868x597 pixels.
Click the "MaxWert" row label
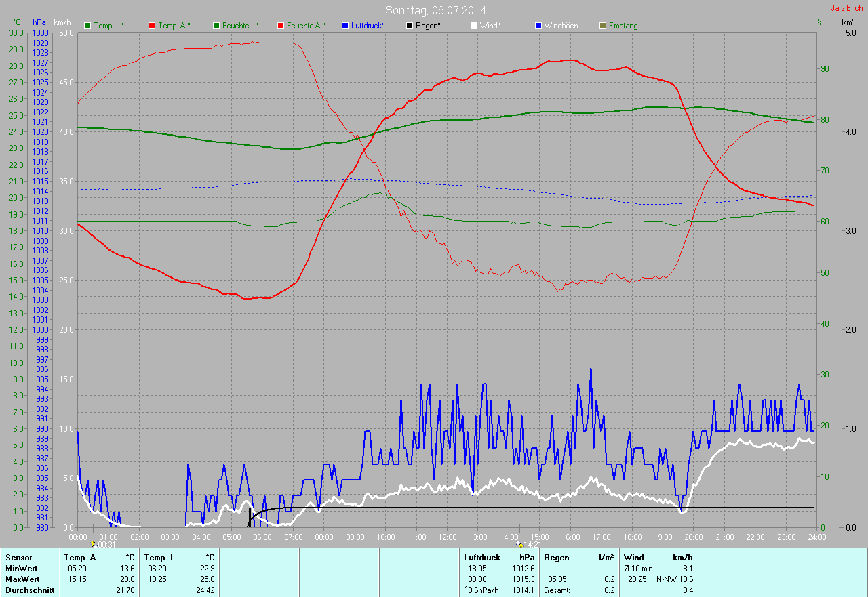[x=23, y=579]
